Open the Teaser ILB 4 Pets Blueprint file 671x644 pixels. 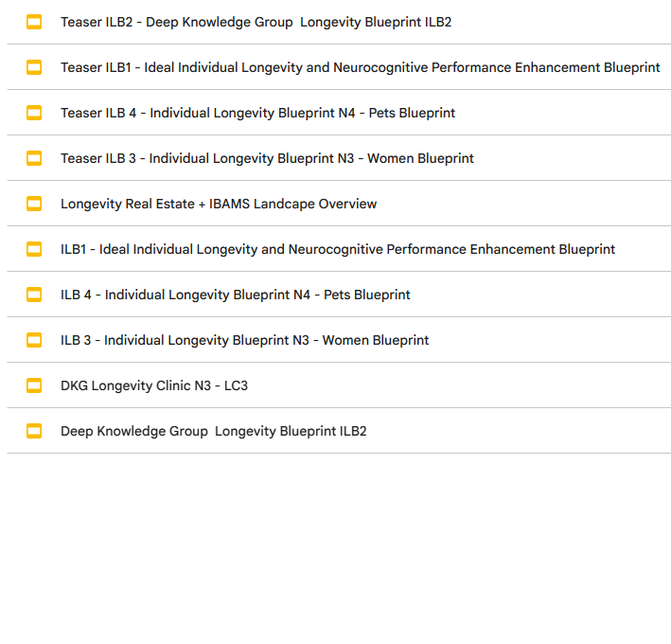pyautogui.click(x=257, y=113)
